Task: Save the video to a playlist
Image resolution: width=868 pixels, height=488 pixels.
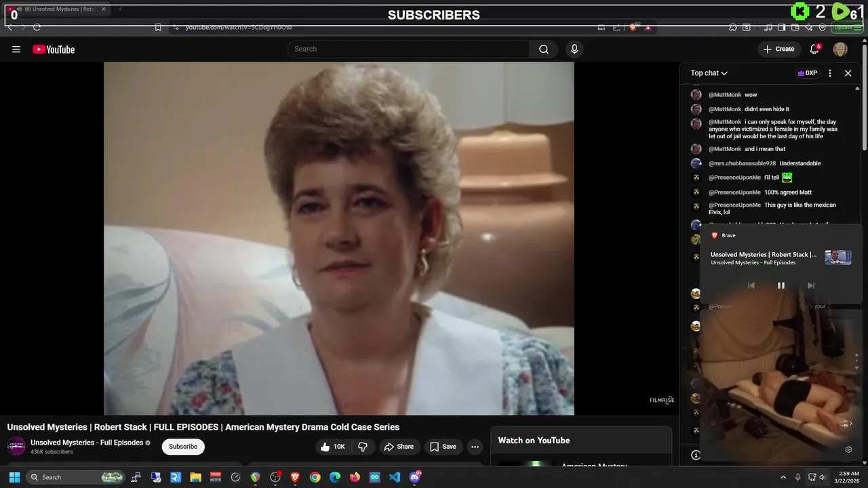Action: coord(443,447)
